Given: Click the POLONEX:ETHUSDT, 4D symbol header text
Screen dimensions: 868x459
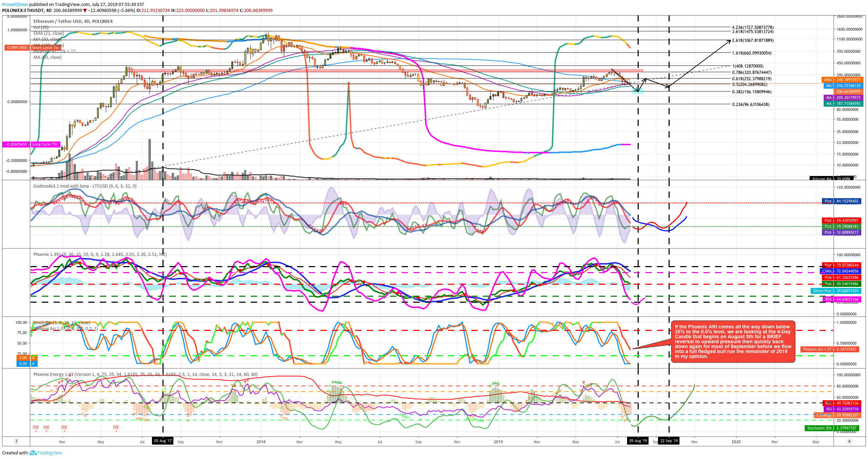Looking at the screenshot, I should coord(27,11).
